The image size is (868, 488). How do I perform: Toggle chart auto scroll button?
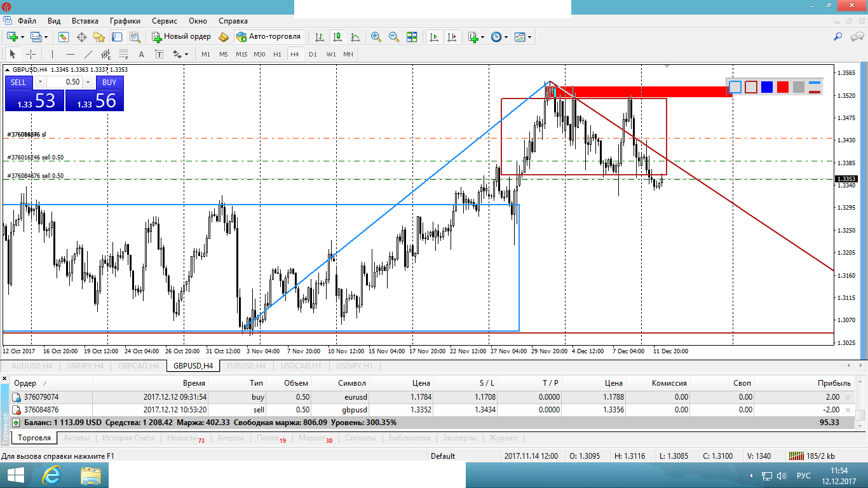tap(434, 37)
